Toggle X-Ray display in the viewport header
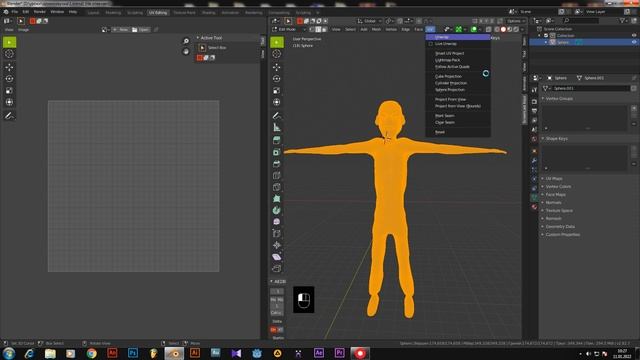The image size is (640, 360). click(x=489, y=29)
